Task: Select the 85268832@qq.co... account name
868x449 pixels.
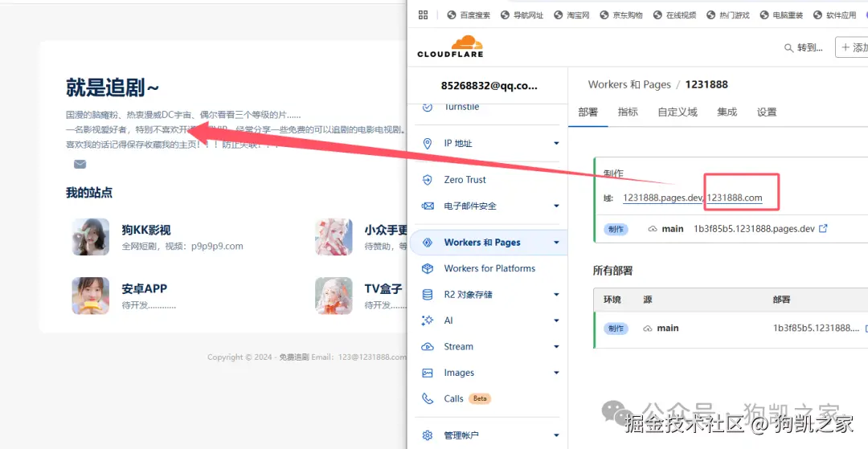Action: (489, 86)
